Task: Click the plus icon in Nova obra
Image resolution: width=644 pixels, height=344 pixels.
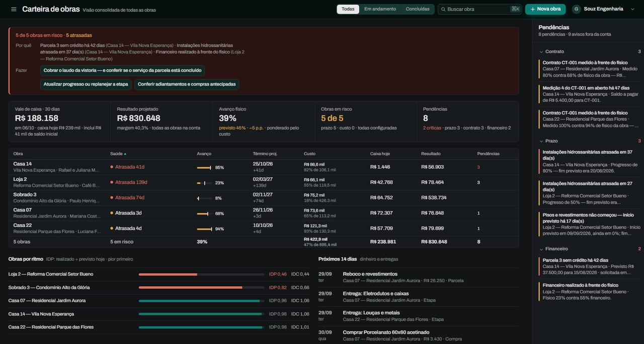Action: click(x=532, y=9)
